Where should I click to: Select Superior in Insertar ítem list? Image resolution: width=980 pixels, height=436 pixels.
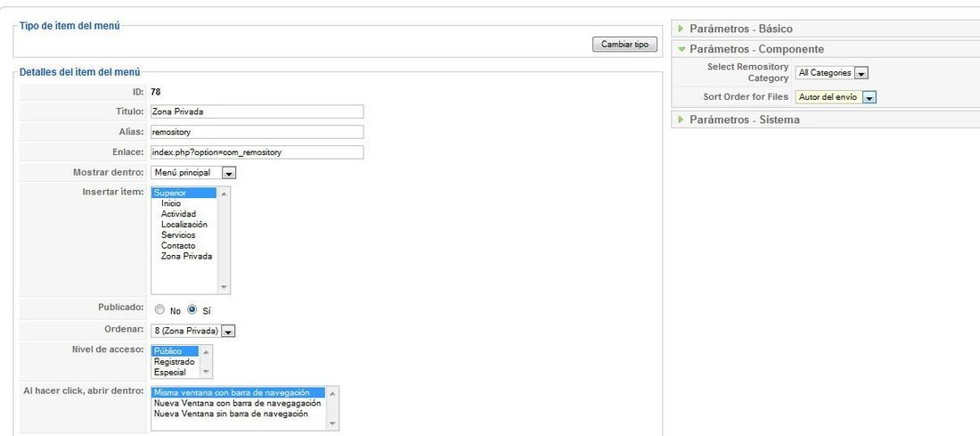[184, 193]
